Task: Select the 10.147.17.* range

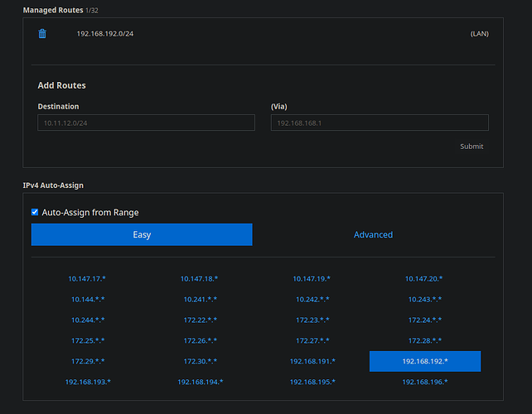Action: coord(87,279)
